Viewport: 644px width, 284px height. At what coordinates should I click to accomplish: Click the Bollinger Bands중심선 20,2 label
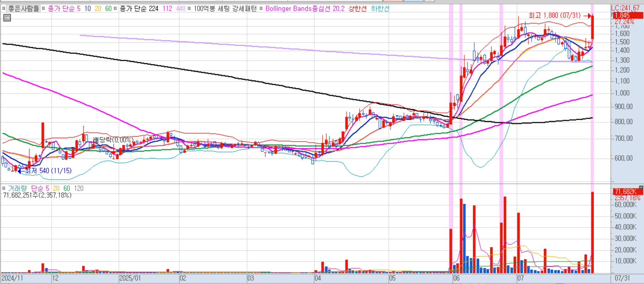pos(305,8)
